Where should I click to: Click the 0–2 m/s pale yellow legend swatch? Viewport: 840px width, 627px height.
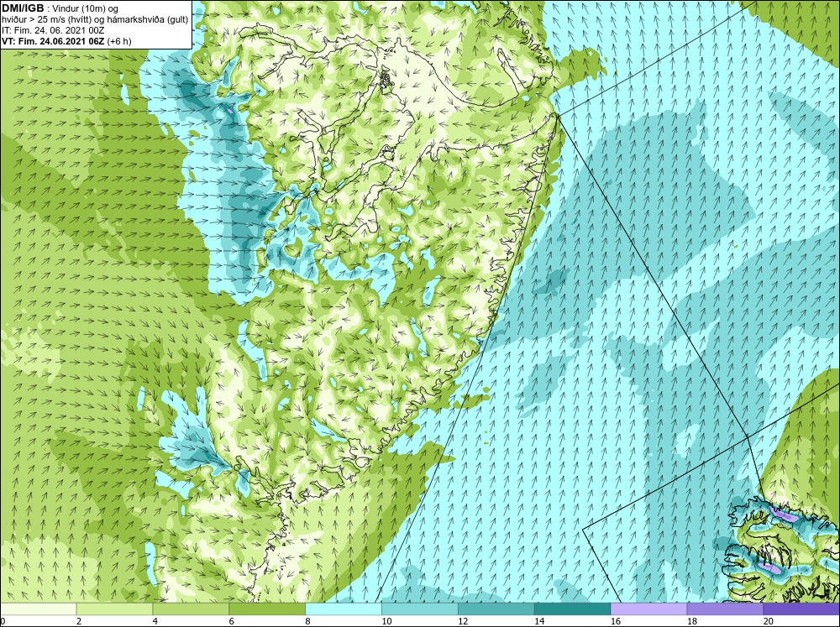38,609
